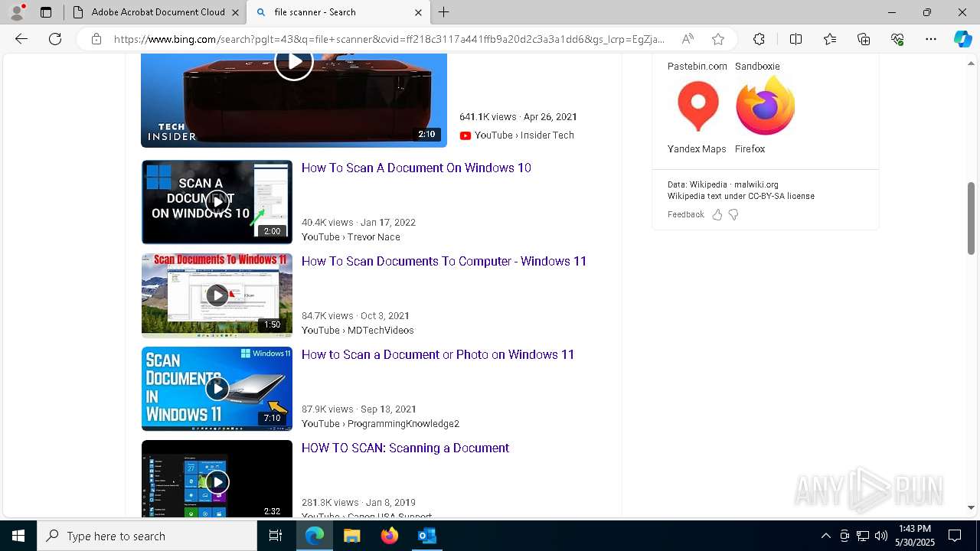Open the Favorites list
The width and height of the screenshot is (980, 551).
point(830,39)
